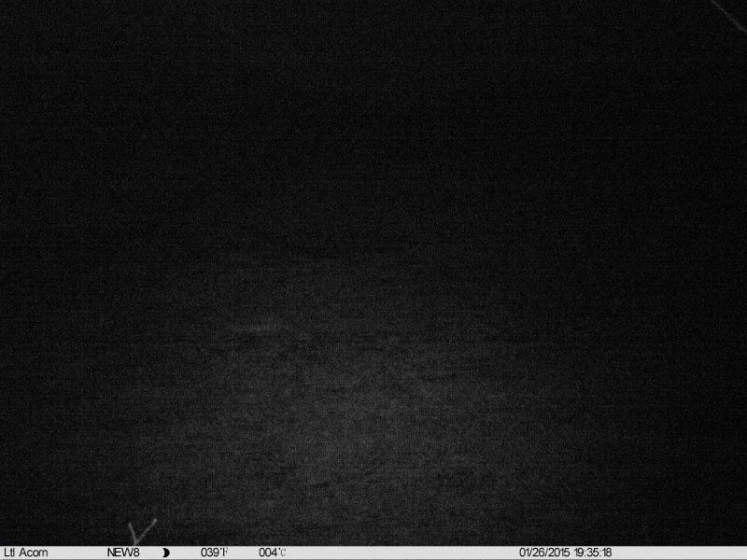The image size is (747, 560).
Task: Click the blank info strip gap before the date
Action: (402, 553)
